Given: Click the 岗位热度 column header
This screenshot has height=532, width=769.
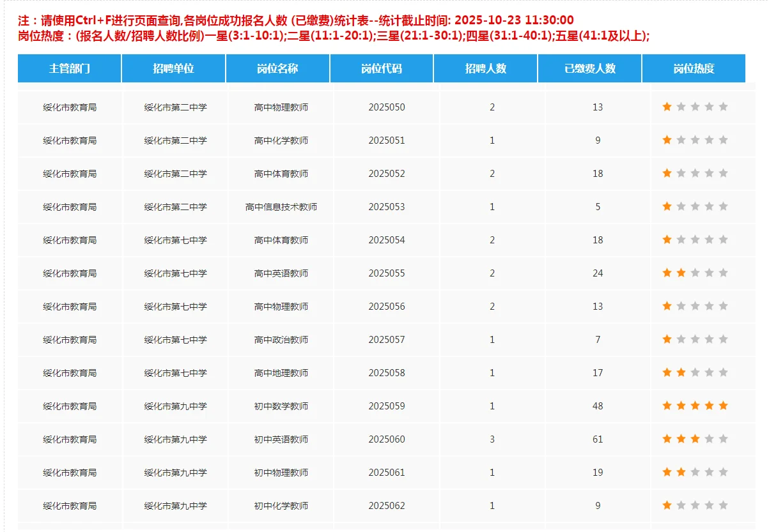Looking at the screenshot, I should point(694,69).
